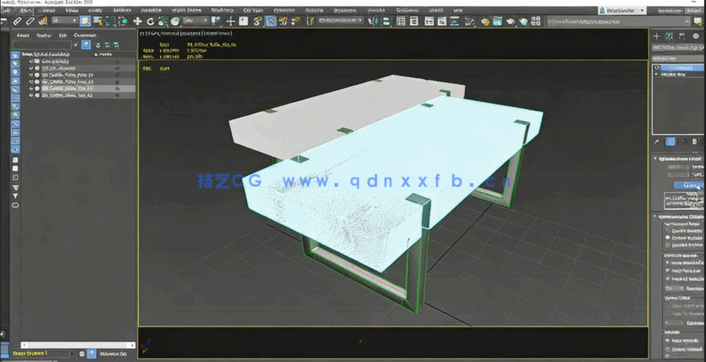706x362 pixels.
Task: Click the Sort by Layer icon
Action: click(82, 354)
